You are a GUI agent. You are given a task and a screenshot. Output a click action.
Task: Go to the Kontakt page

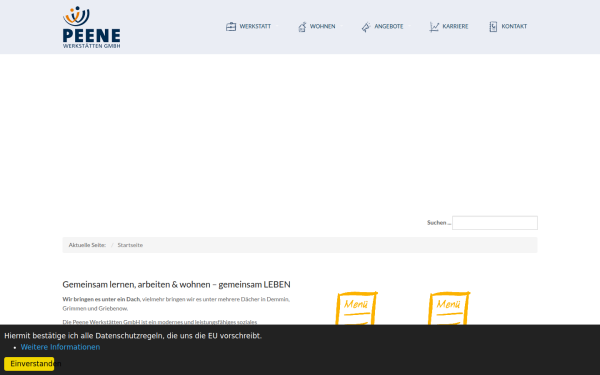click(514, 26)
